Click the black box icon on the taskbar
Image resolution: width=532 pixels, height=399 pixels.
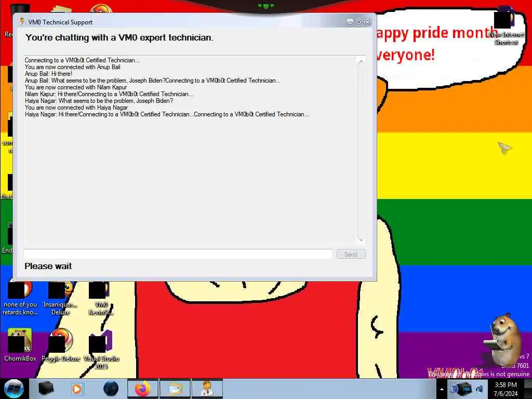pos(46,389)
